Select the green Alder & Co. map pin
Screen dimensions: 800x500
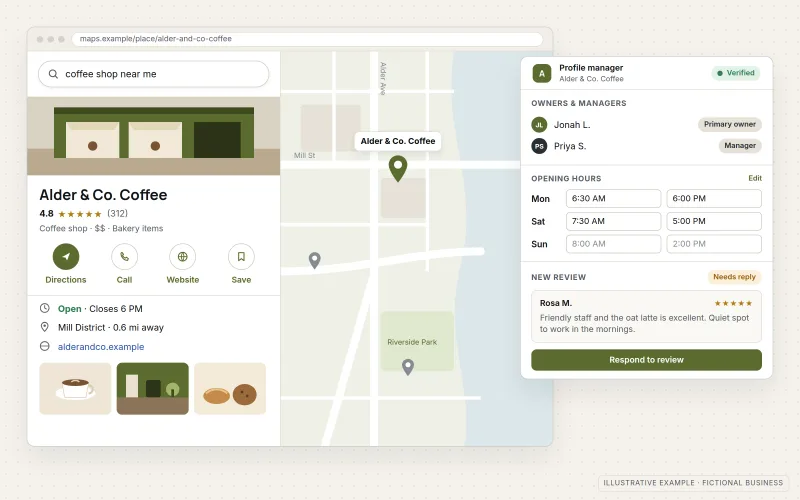click(x=398, y=169)
